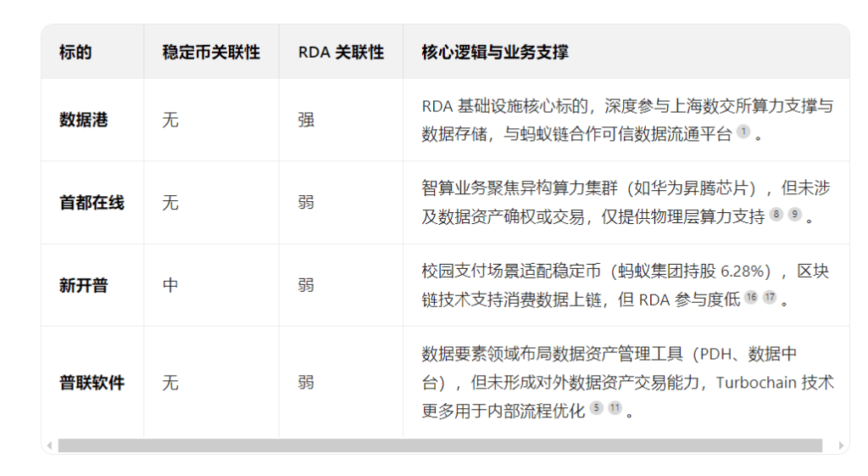Click the 数据港 description starting RDA 基础设施核心标的

click(627, 120)
